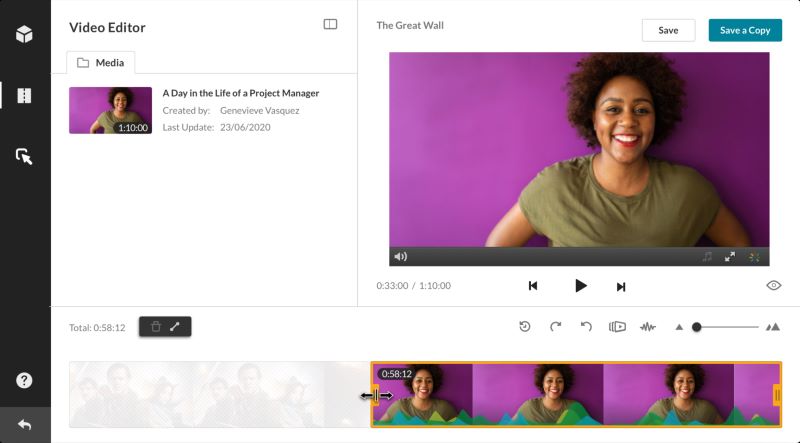The width and height of the screenshot is (800, 443).
Task: Skip to next with the forward-skip control
Action: [620, 286]
